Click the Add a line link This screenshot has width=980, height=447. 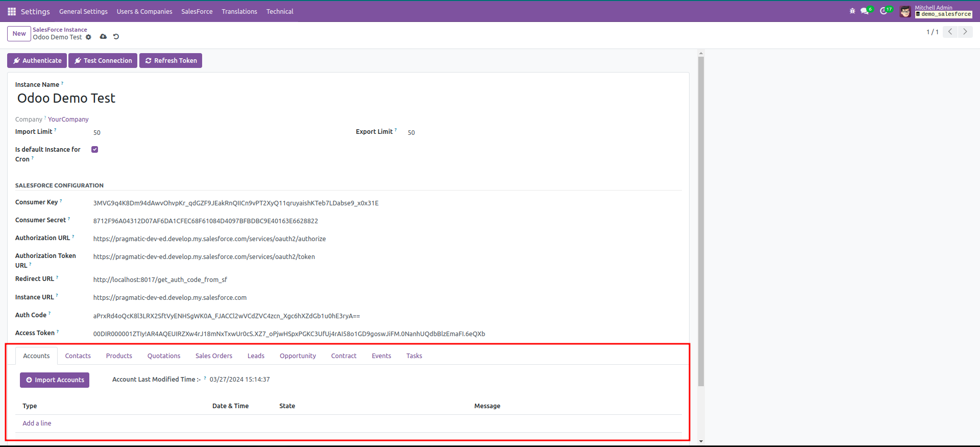37,424
